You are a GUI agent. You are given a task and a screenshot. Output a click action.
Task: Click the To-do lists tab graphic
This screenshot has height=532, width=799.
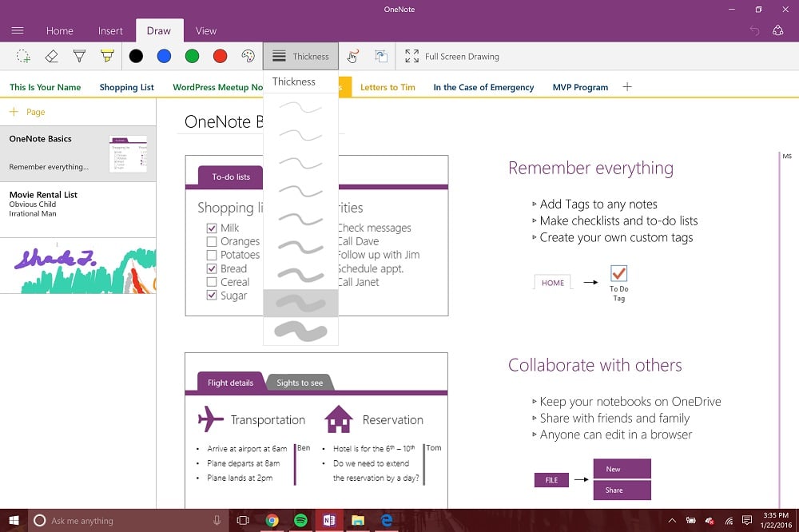pyautogui.click(x=231, y=177)
